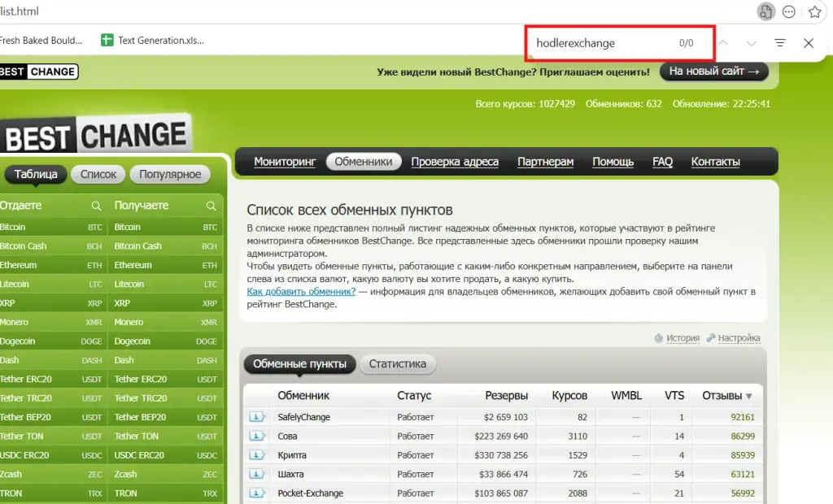Image resolution: width=833 pixels, height=504 pixels.
Task: Open Крипта reviews count 85939
Action: [x=742, y=455]
